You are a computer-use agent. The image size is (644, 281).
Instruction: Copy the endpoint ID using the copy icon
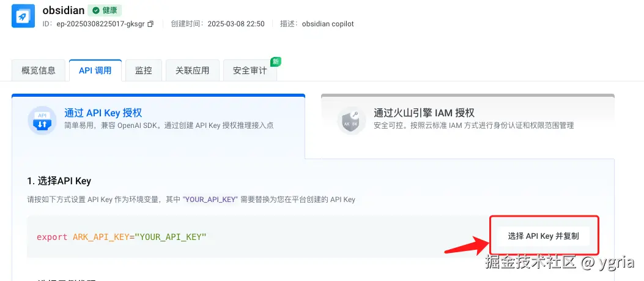(150, 24)
